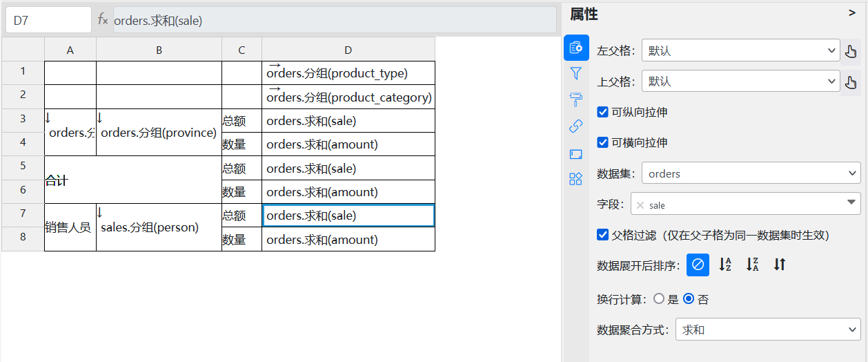Pick top parent cell with hand icon

[851, 82]
